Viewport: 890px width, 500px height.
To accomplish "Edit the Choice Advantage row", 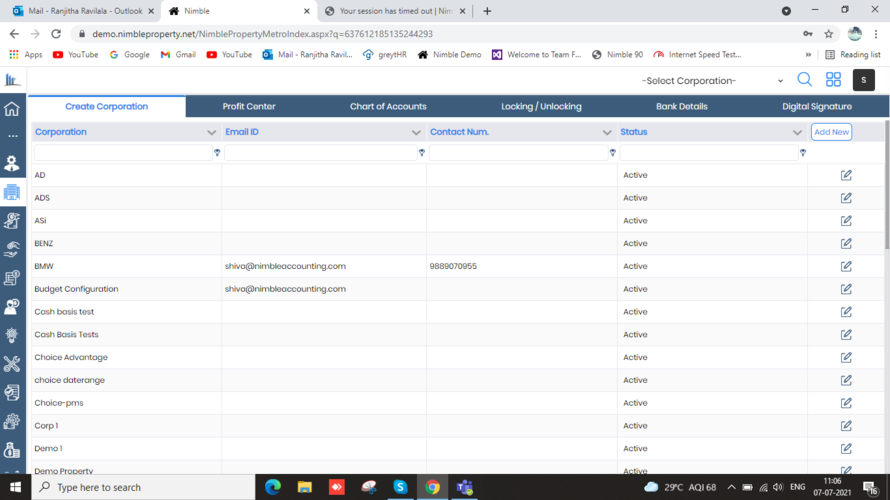I will point(846,357).
